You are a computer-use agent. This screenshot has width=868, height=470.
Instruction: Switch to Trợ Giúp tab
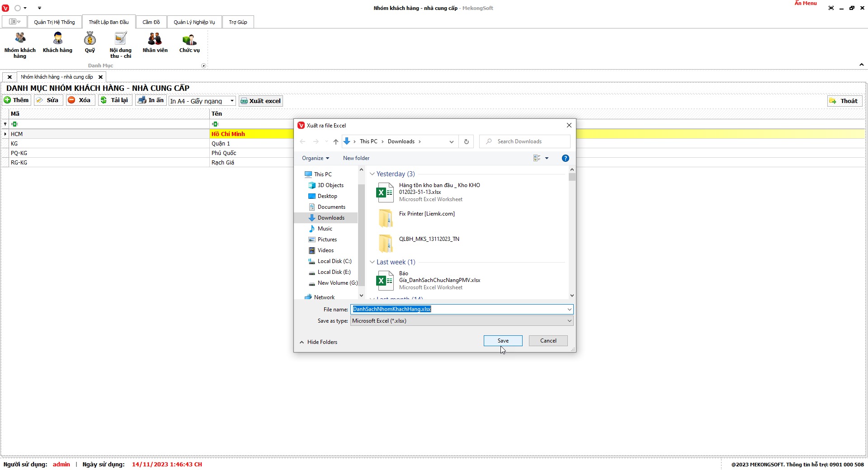click(x=238, y=22)
